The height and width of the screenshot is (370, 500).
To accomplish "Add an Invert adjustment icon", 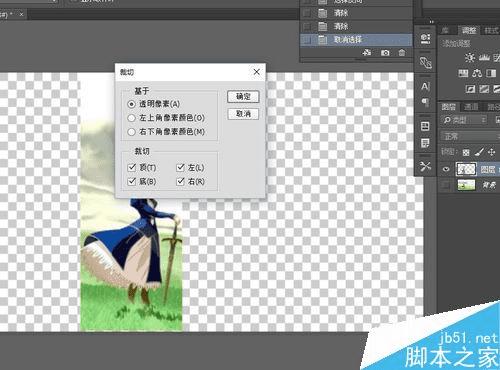I will tap(470, 89).
